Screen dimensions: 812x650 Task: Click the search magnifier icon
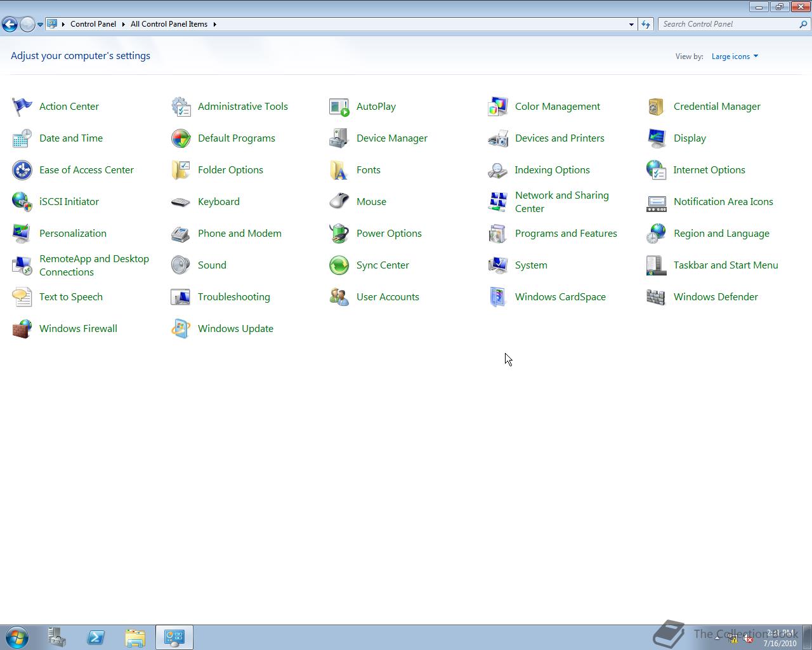tap(804, 24)
